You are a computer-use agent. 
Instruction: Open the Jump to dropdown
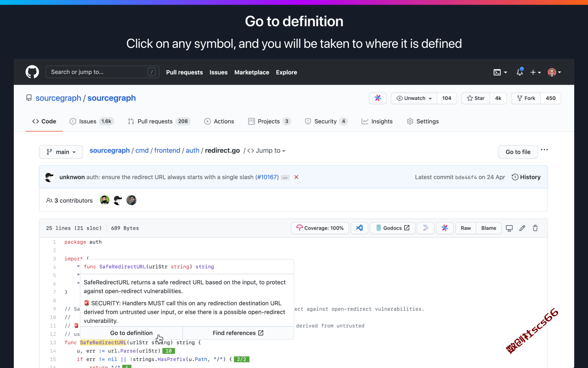[266, 150]
